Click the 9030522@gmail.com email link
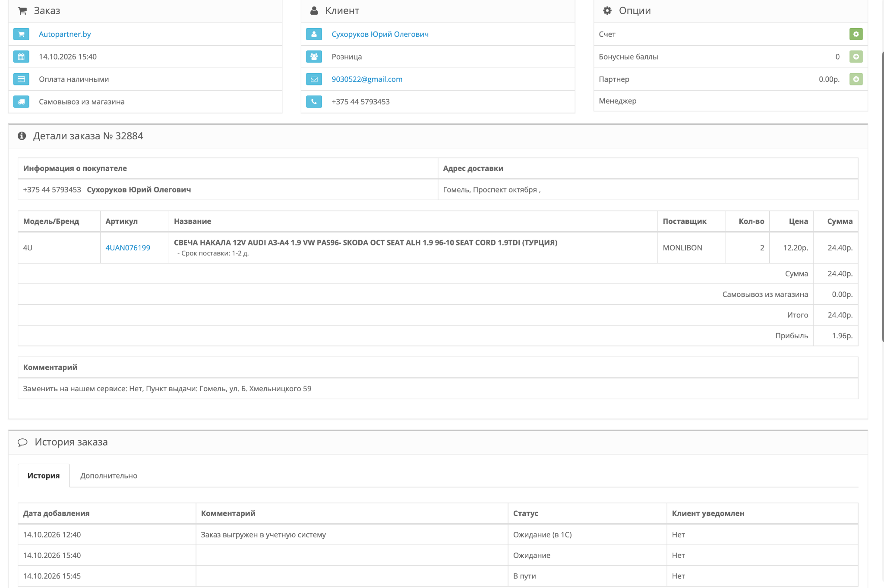Screen dimensions: 884x588 tap(367, 79)
